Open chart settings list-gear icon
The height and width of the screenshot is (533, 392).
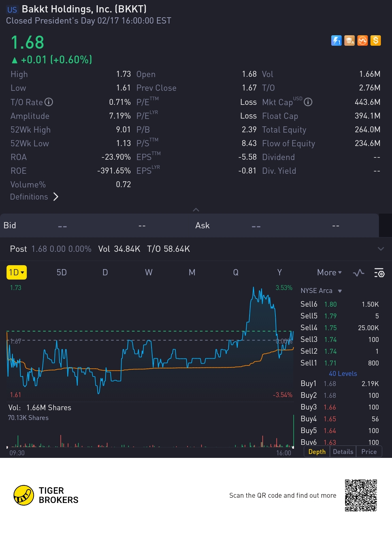(379, 273)
